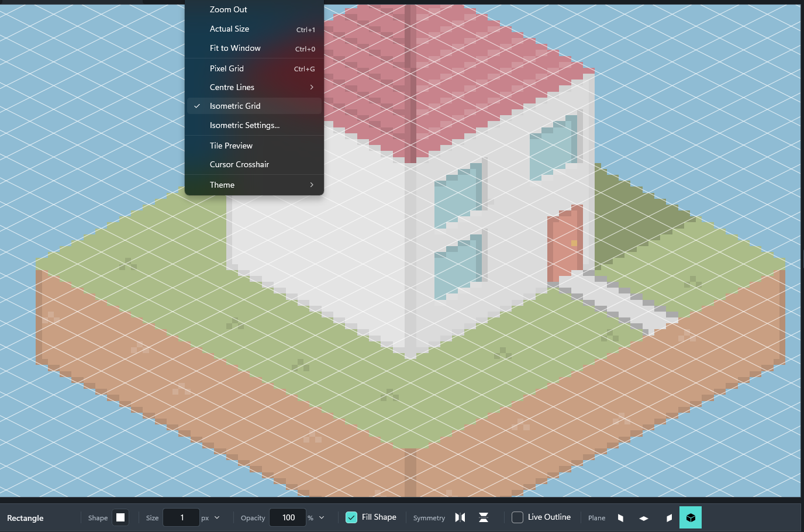The image size is (804, 532).
Task: Toggle the Isometric Grid menu option
Action: (254, 106)
